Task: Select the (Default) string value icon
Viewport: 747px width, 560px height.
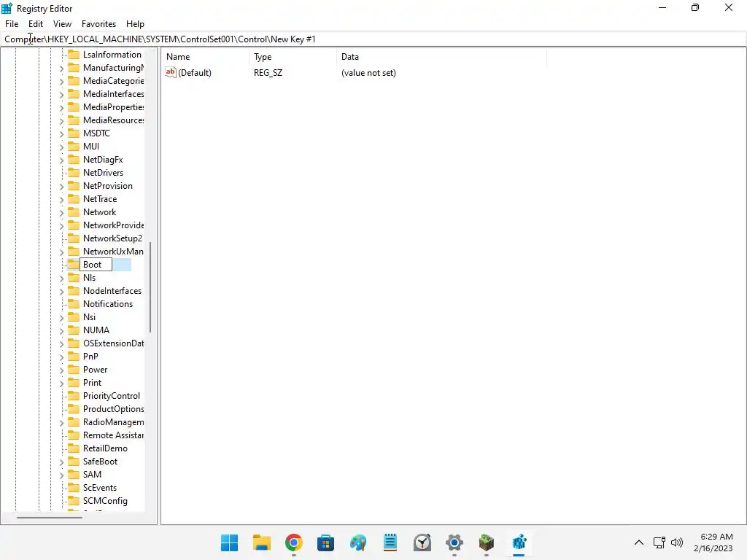Action: tap(171, 72)
